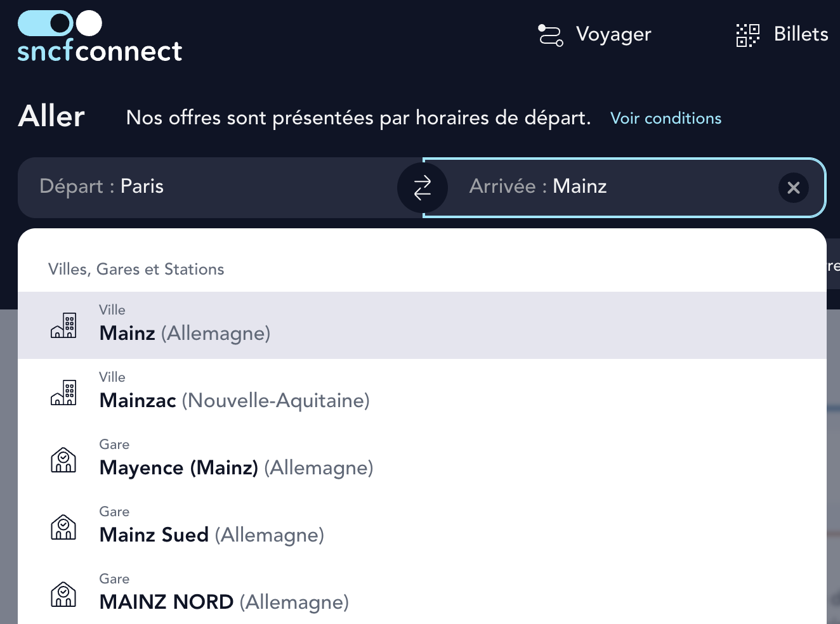The height and width of the screenshot is (624, 840).
Task: Open the Voir conditions link
Action: pyautogui.click(x=666, y=119)
